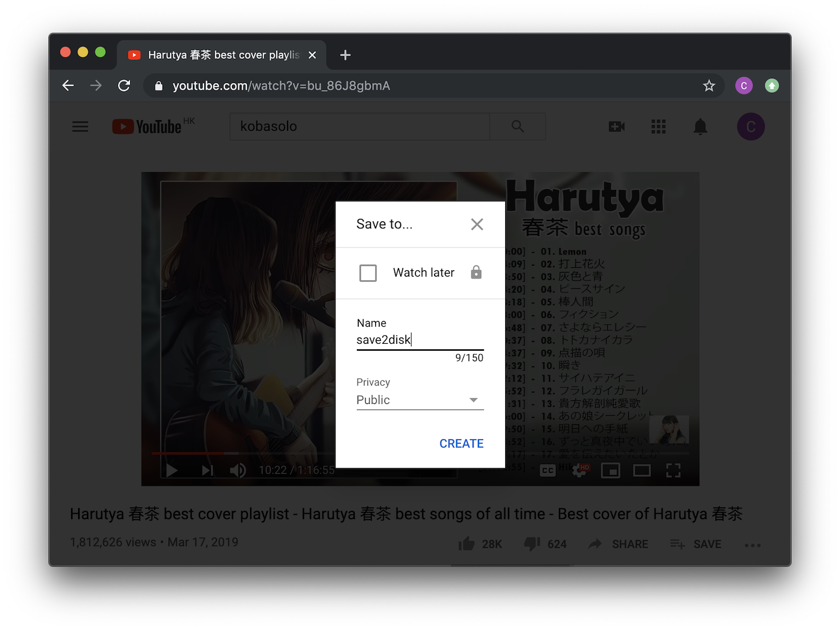Select the Harutya best cover playlist tab
840x631 pixels.
pos(222,55)
